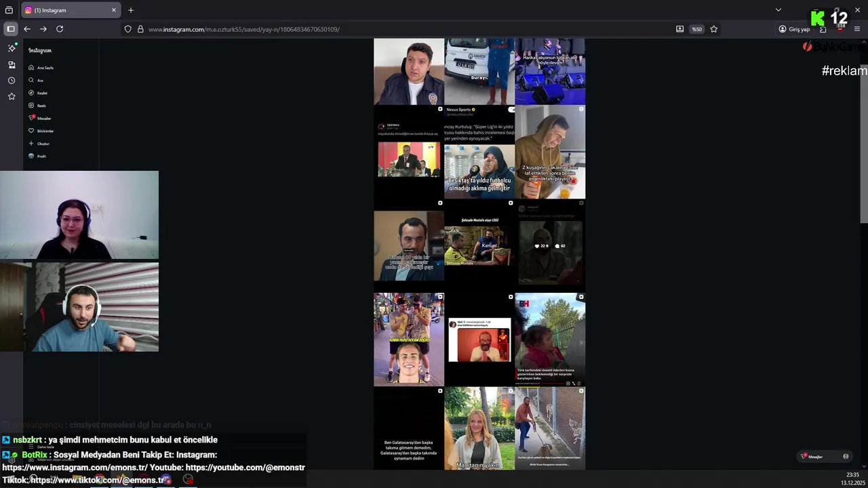Focus the instagram.com URL address bar
The width and height of the screenshot is (868, 488).
[407, 29]
